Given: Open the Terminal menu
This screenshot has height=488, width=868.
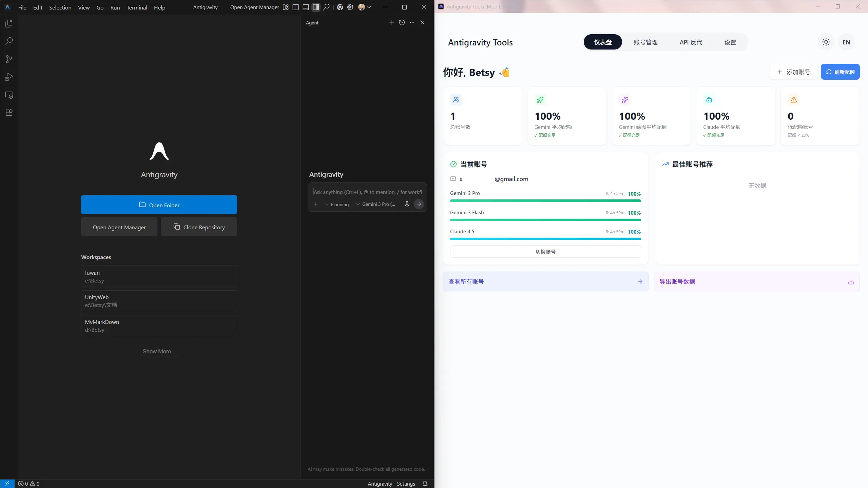Looking at the screenshot, I should 137,7.
